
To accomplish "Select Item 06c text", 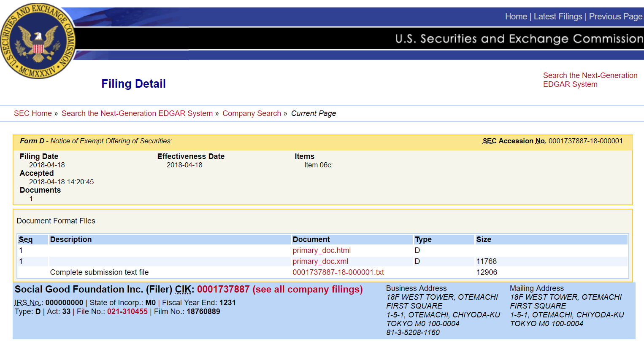I will (x=318, y=165).
